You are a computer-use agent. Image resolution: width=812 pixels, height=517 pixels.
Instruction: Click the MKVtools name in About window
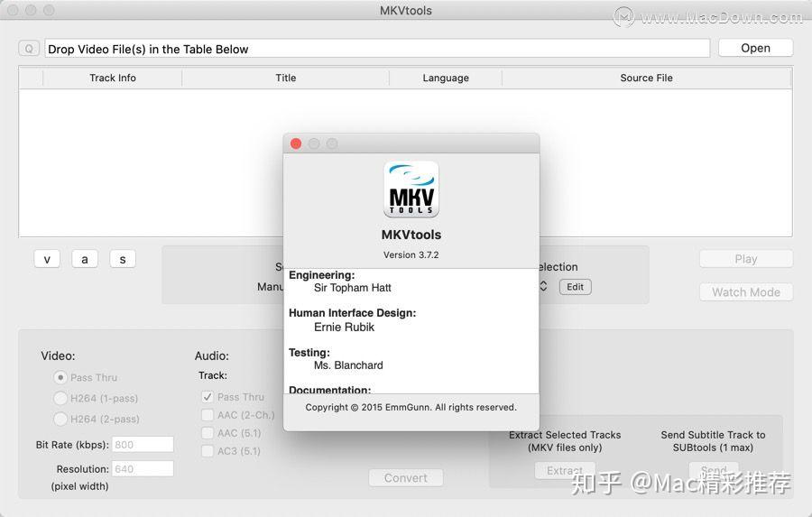[411, 235]
